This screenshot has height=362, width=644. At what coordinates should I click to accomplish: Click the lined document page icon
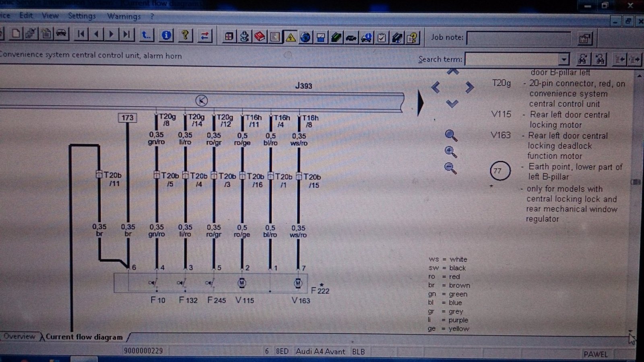point(275,37)
